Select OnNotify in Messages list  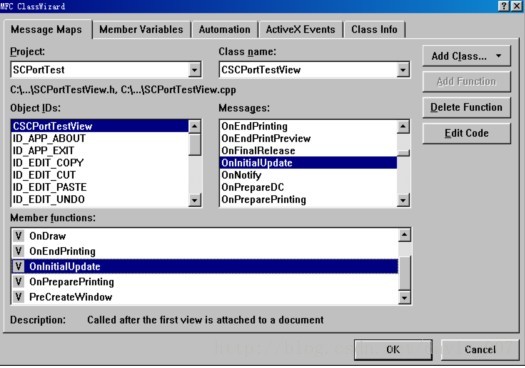pyautogui.click(x=308, y=175)
